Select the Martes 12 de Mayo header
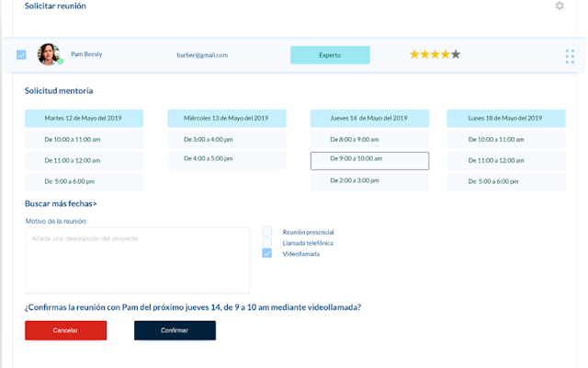 (84, 119)
